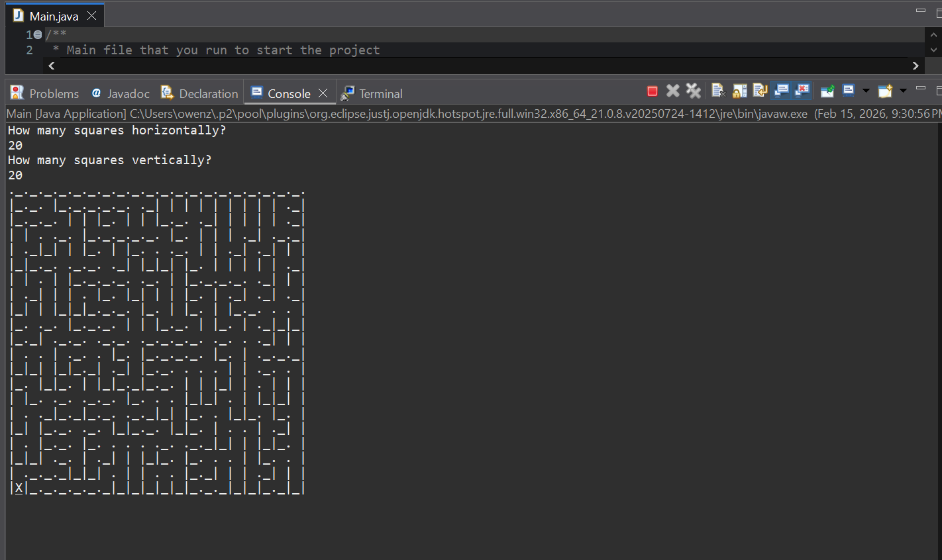Screen dimensions: 942x560
Task: Minimize the Console view panel
Action: 921,88
